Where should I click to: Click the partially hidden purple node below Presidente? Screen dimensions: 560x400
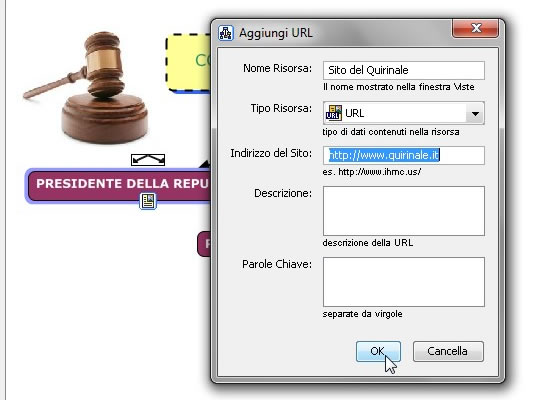click(204, 244)
